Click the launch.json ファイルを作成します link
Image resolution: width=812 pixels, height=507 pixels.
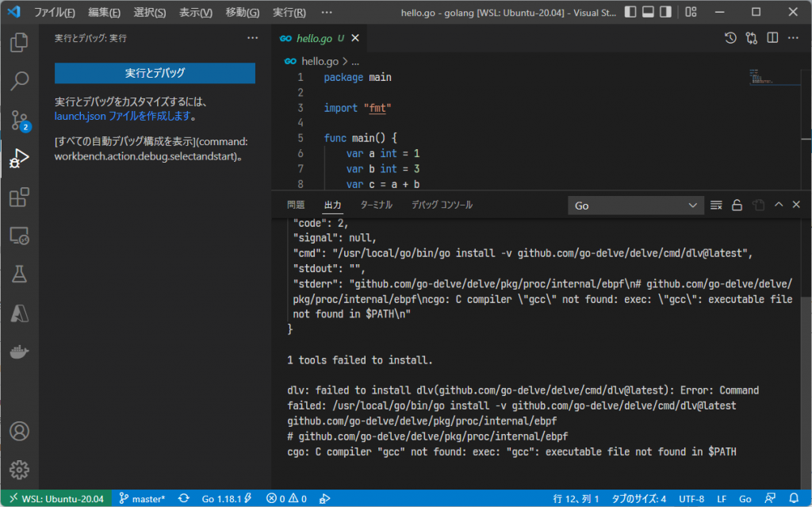(x=122, y=116)
